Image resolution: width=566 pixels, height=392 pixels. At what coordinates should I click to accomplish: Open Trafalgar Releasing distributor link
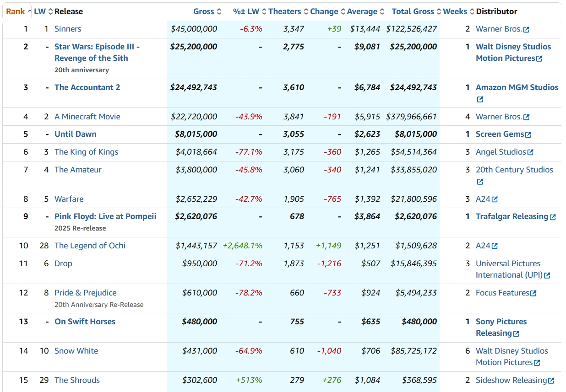(x=512, y=216)
